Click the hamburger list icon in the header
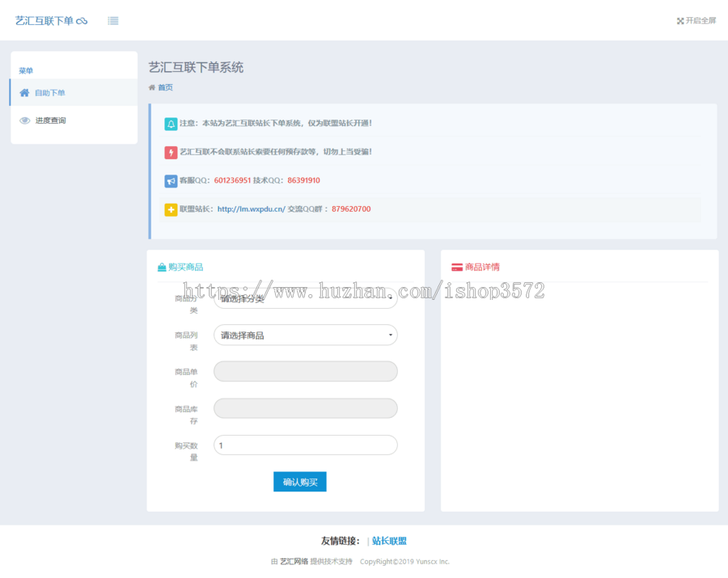This screenshot has width=728, height=578. coord(112,20)
